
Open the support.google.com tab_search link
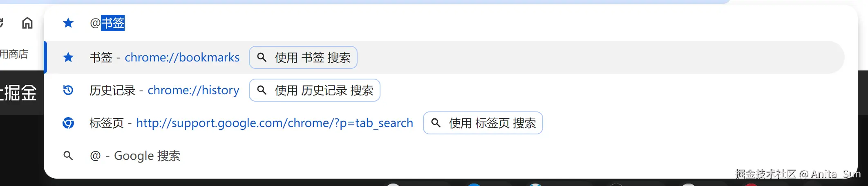275,123
